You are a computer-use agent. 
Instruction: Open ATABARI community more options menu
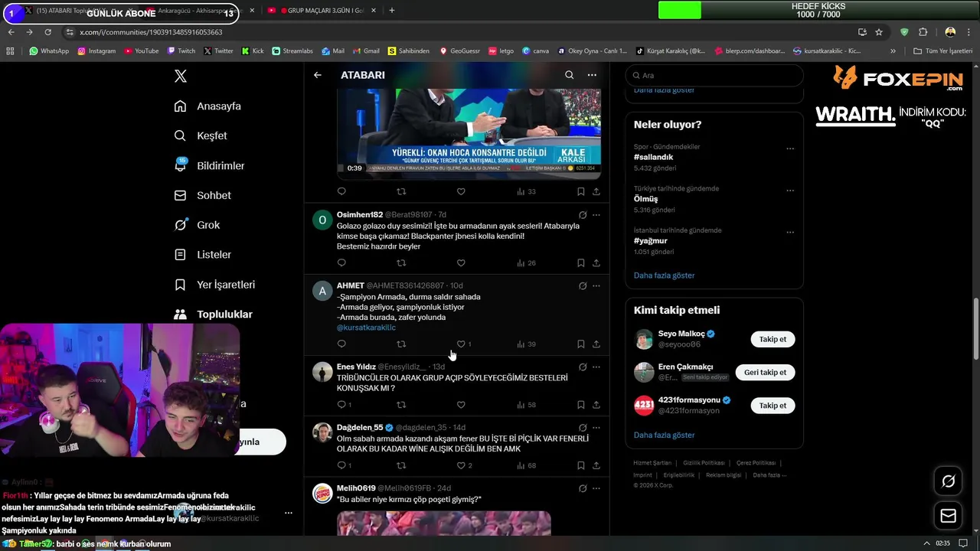click(592, 75)
